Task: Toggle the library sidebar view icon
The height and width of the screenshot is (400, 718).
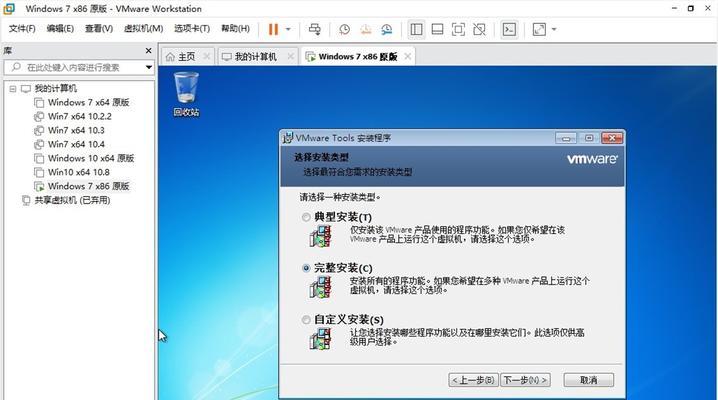Action: (416, 29)
